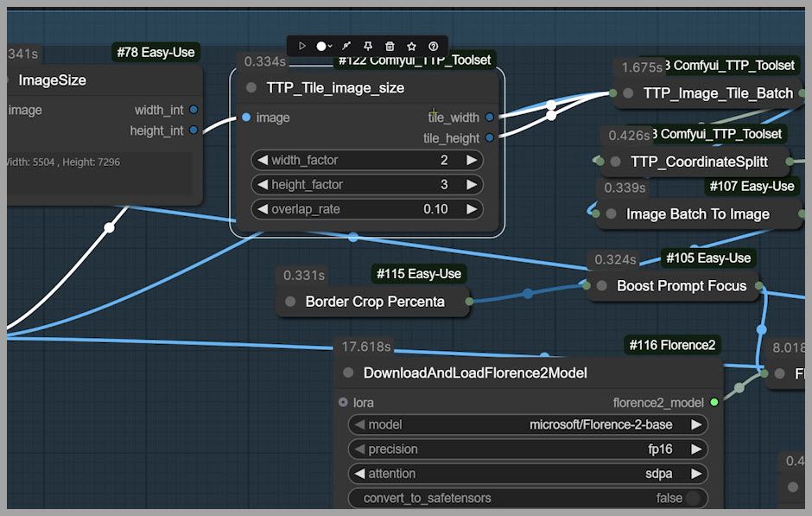Select the TTP_Tile_image_size title text
This screenshot has height=516, width=812.
tap(335, 87)
